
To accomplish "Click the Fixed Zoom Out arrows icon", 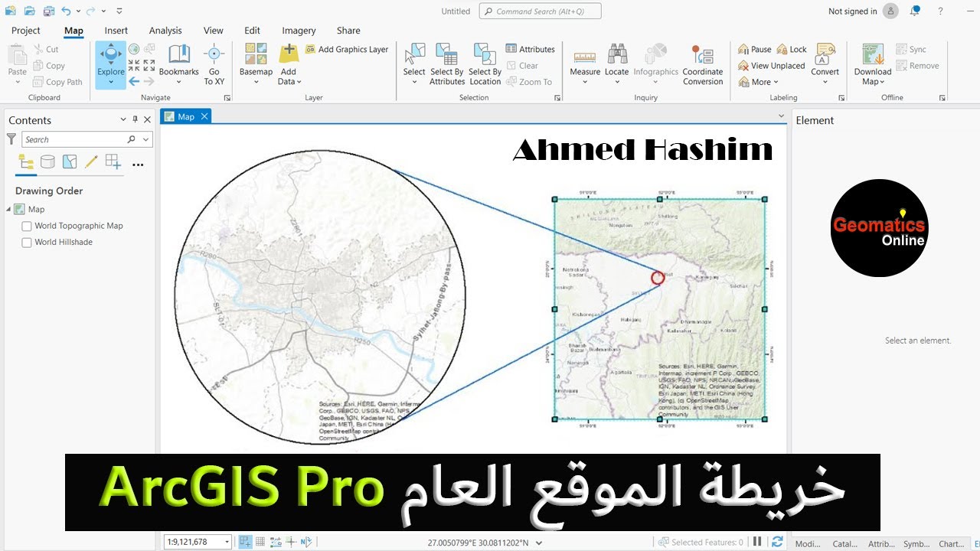I will coord(149,65).
